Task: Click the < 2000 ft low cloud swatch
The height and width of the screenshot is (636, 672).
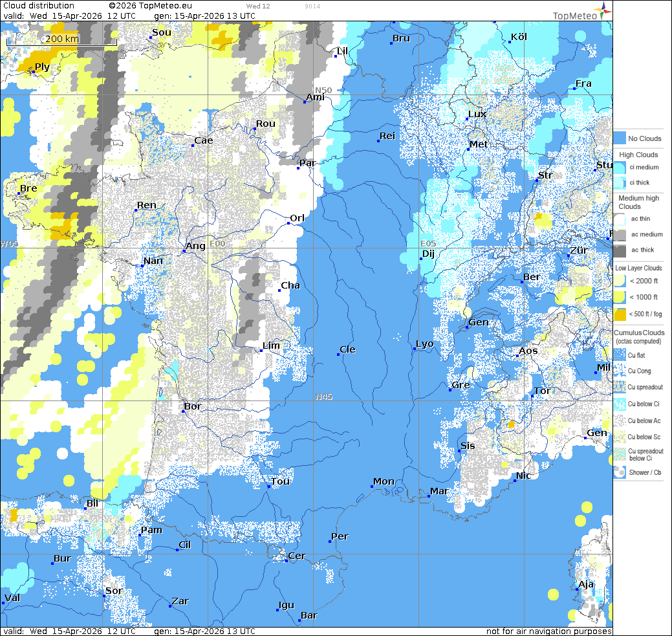Action: point(620,281)
